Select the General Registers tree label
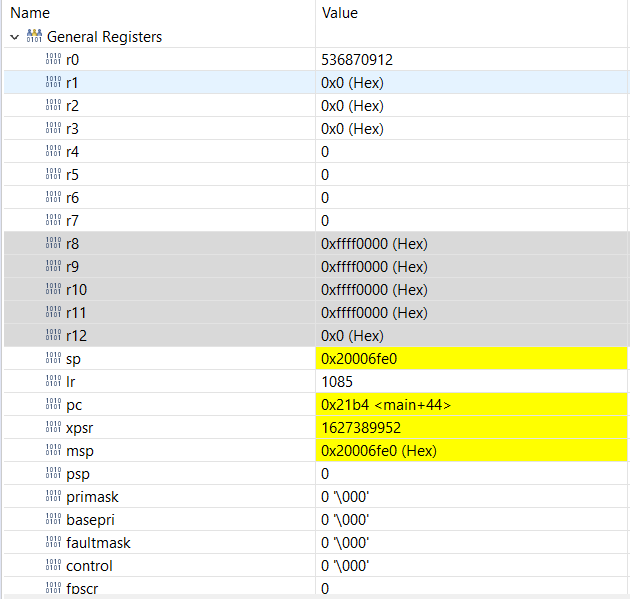 pos(104,37)
